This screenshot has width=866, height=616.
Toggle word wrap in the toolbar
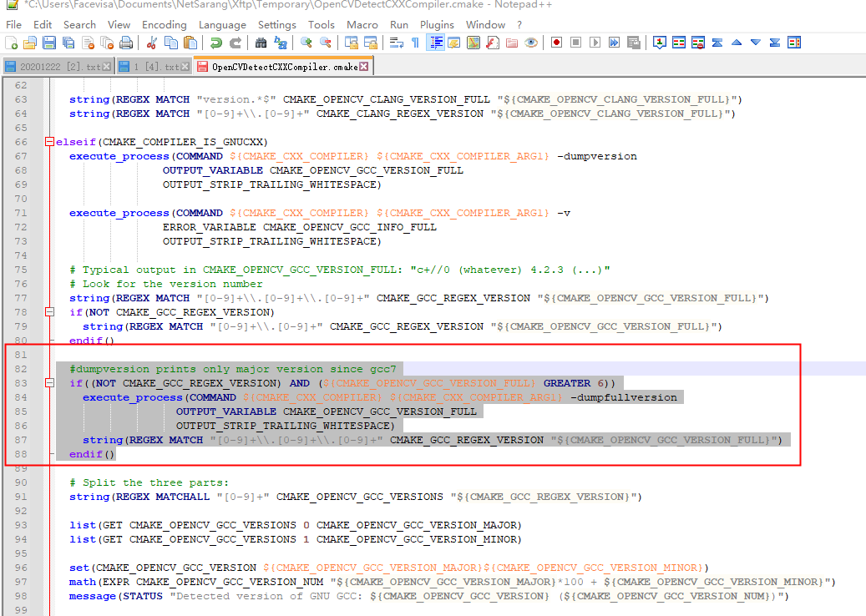click(x=396, y=43)
